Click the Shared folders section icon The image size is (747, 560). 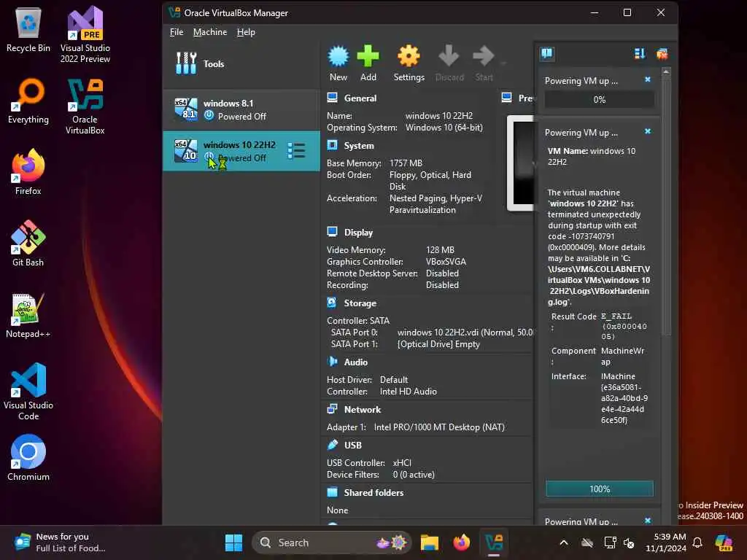click(332, 492)
